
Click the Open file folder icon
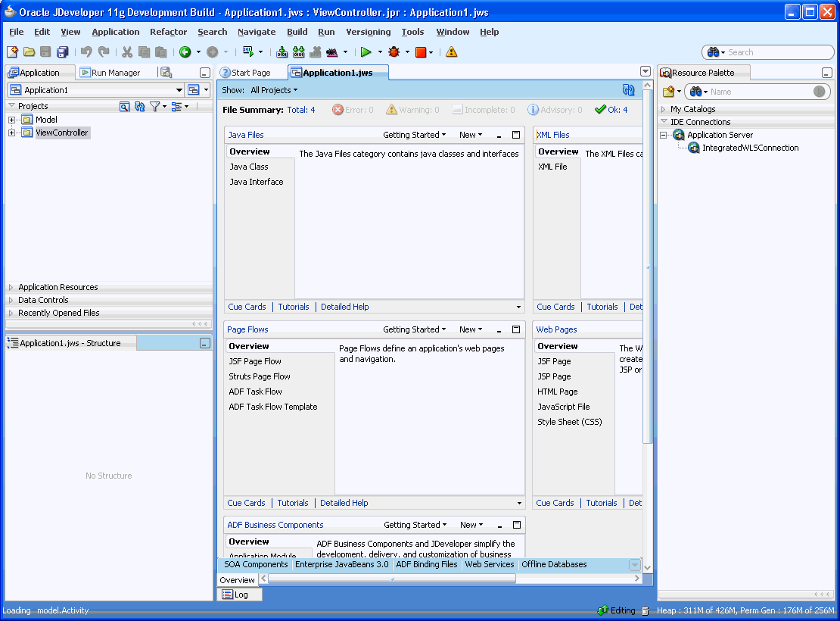click(x=29, y=52)
